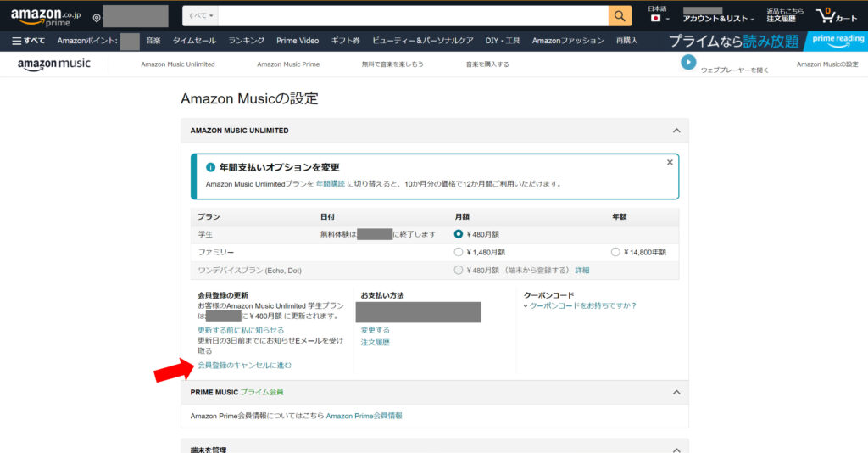
Task: Open 再購入 in the nav bar
Action: click(626, 41)
